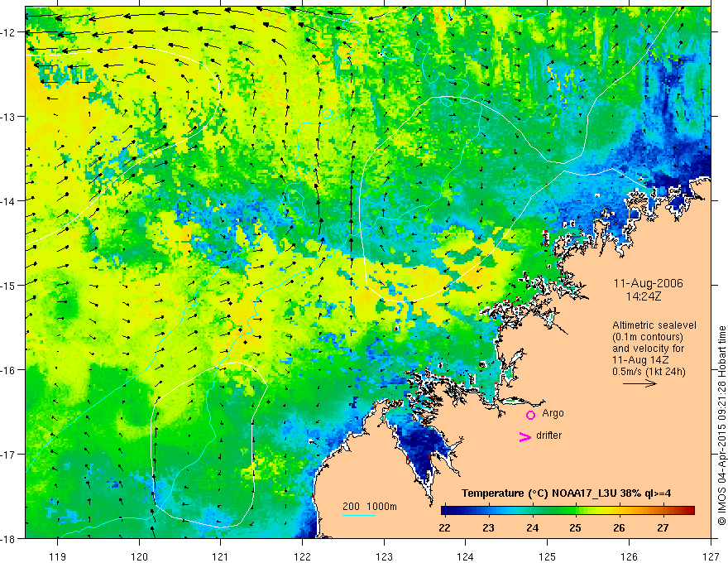
Task: Click the green 24° section of colorbar
Action: (x=533, y=511)
